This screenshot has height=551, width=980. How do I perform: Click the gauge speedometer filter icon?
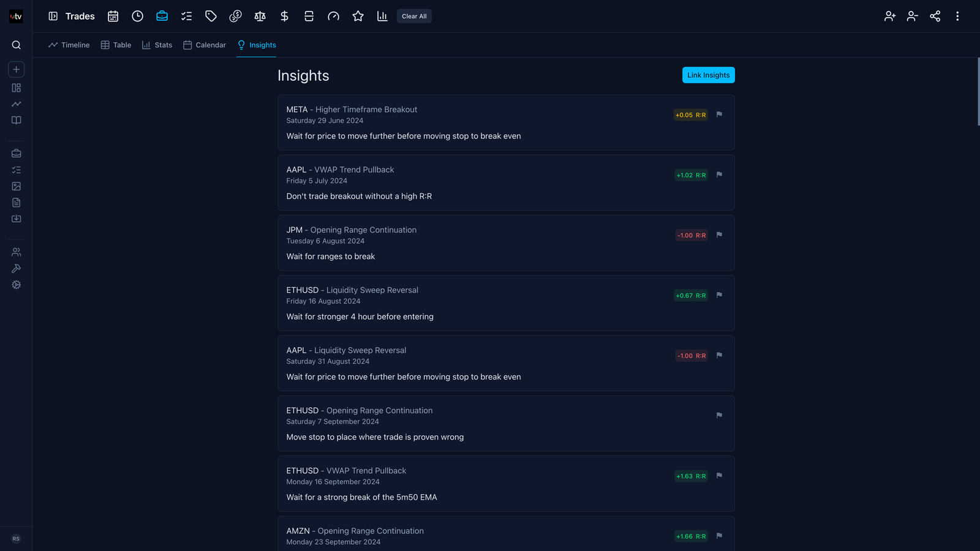click(333, 17)
